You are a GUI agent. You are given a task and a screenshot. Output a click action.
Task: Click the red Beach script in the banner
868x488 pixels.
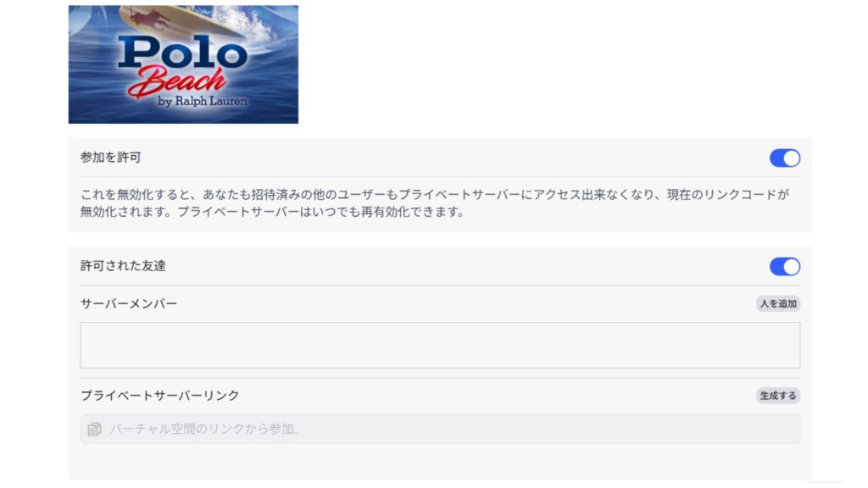pyautogui.click(x=176, y=82)
